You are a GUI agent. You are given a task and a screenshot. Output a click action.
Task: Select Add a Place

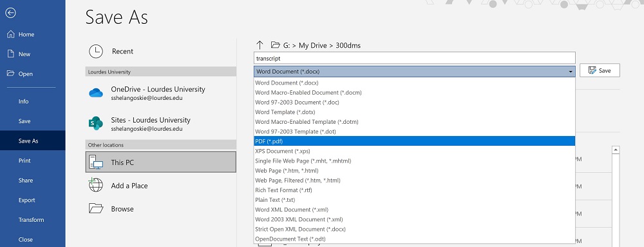161,186
